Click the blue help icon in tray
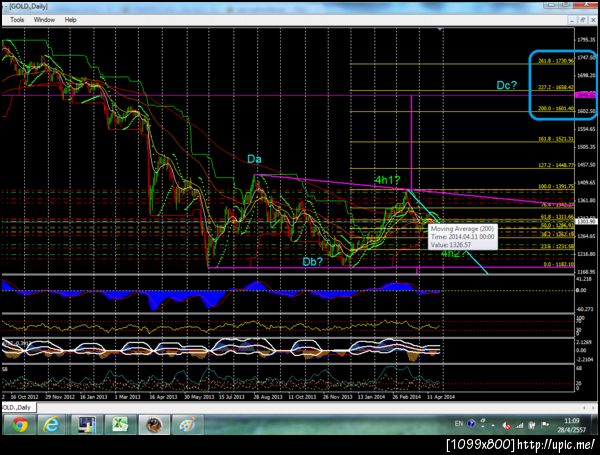This screenshot has width=600, height=455. tap(471, 424)
